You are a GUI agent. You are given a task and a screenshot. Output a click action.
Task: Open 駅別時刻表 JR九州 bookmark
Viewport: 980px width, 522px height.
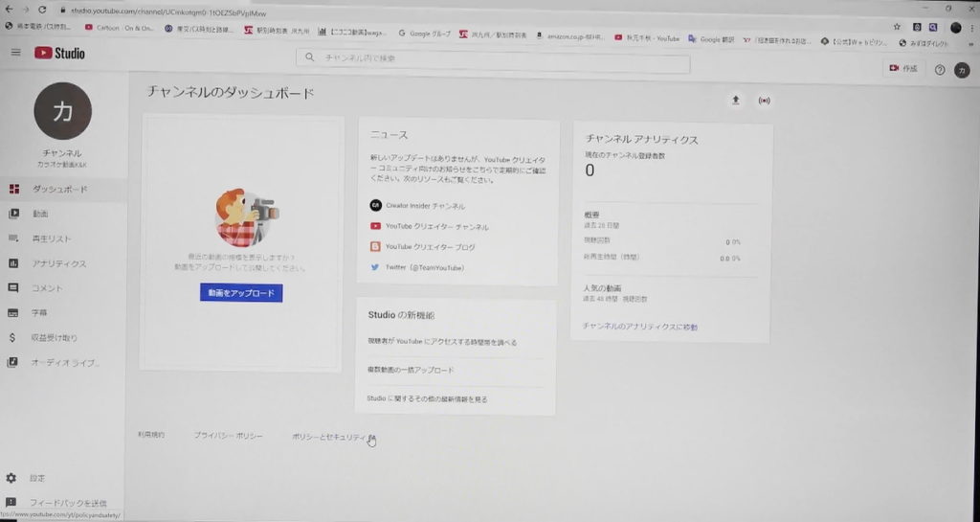[277, 31]
